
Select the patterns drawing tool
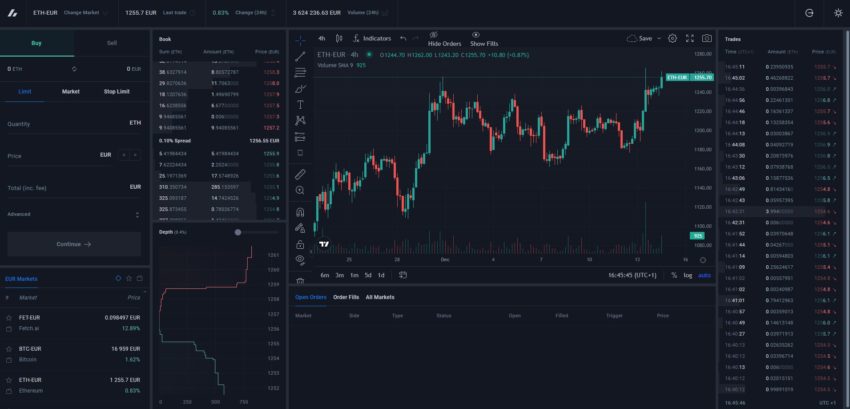coord(300,120)
